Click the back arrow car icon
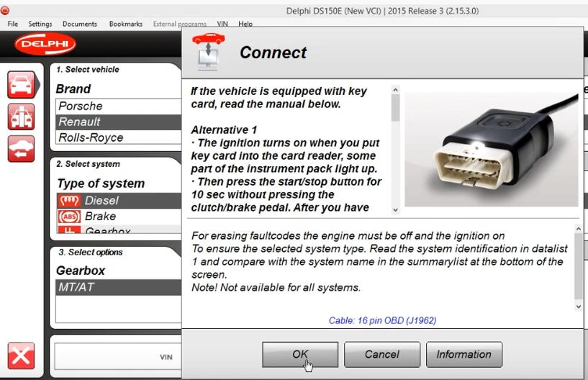The image size is (588, 380). (x=21, y=149)
